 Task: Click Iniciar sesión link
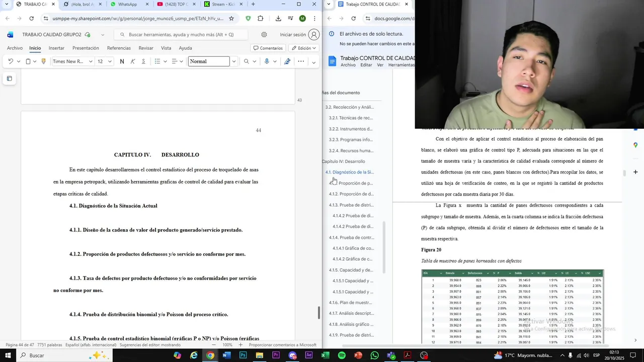coord(293,35)
